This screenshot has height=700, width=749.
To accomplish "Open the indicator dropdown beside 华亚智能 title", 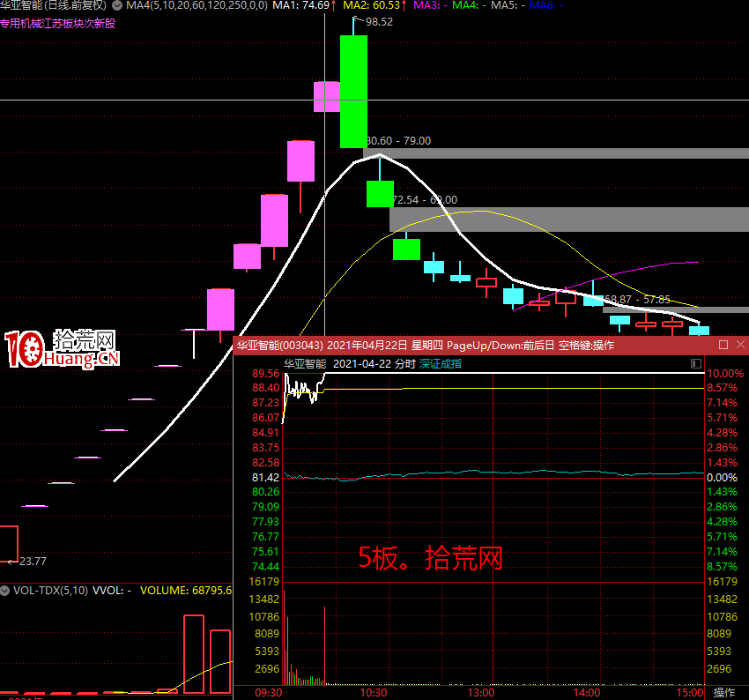I will 117,6.
